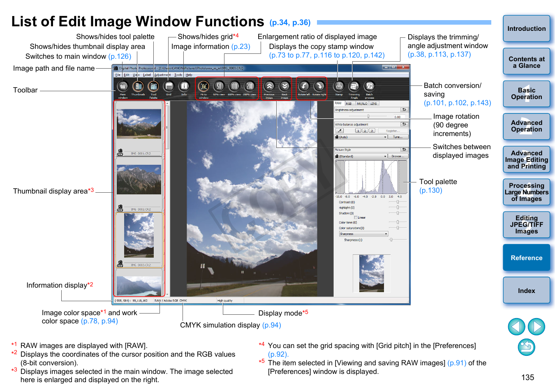Rotate image left using toolbar icon
The height and width of the screenshot is (392, 555).
pos(304,87)
